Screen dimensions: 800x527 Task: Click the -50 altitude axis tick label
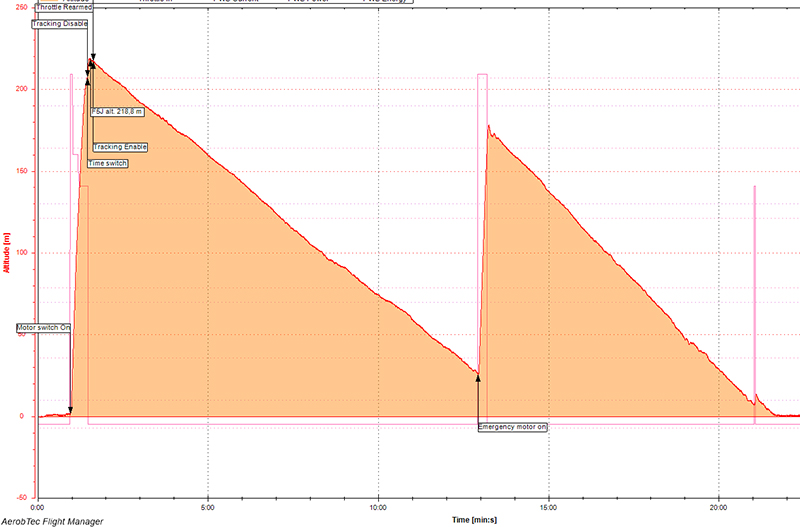click(x=25, y=497)
